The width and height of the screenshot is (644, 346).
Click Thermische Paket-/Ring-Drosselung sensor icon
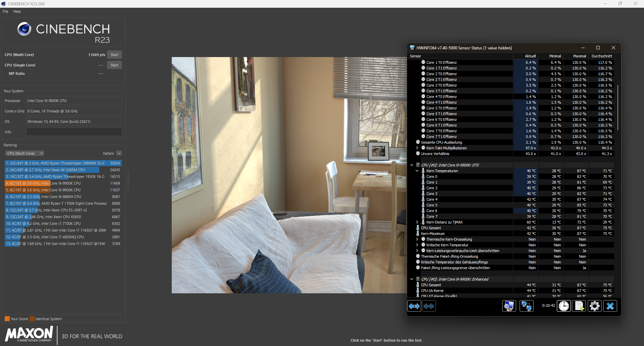click(x=418, y=256)
